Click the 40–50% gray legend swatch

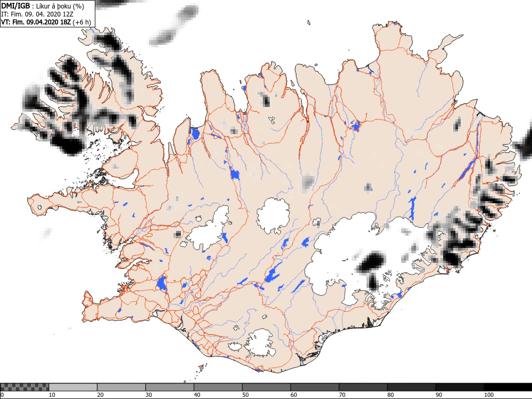click(x=218, y=387)
